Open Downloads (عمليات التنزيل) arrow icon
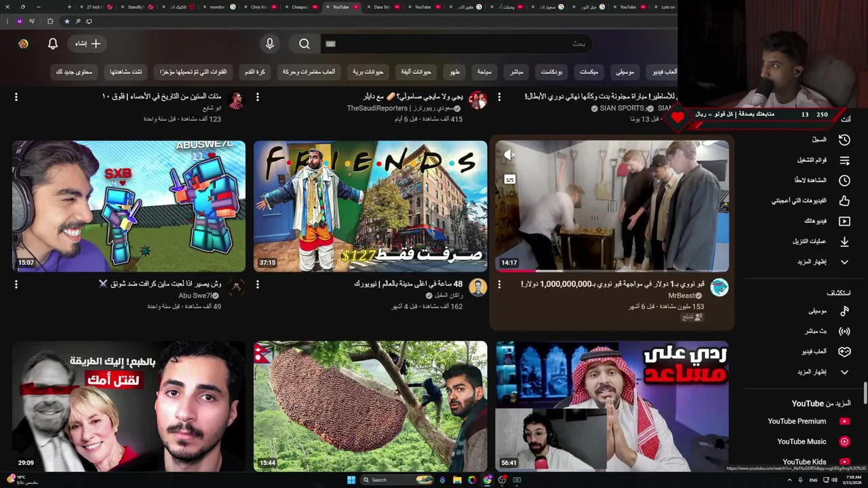Image resolution: width=868 pixels, height=488 pixels. (844, 241)
